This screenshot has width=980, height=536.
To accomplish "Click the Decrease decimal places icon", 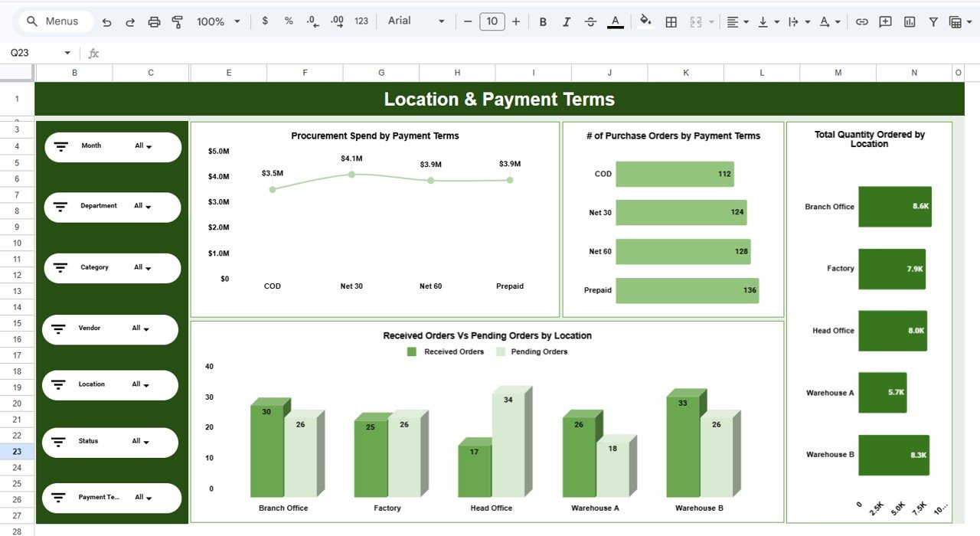I will pyautogui.click(x=312, y=21).
